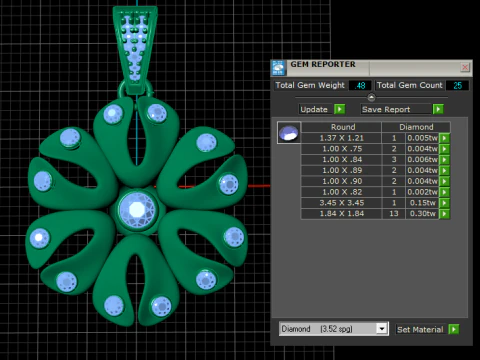The height and width of the screenshot is (360, 480).
Task: Select the 3.45 X 3.45 size cell
Action: [x=341, y=203]
